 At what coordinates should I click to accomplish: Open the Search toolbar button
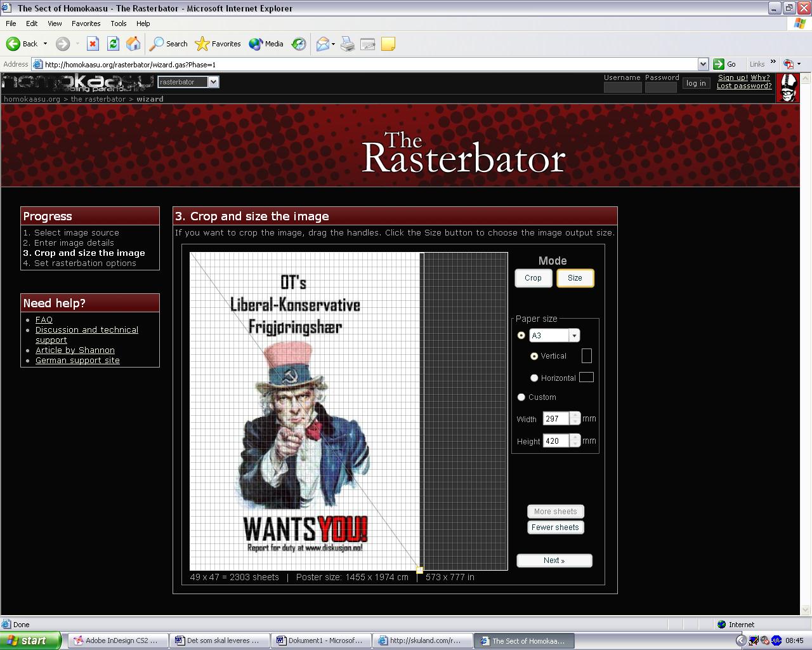[x=169, y=44]
